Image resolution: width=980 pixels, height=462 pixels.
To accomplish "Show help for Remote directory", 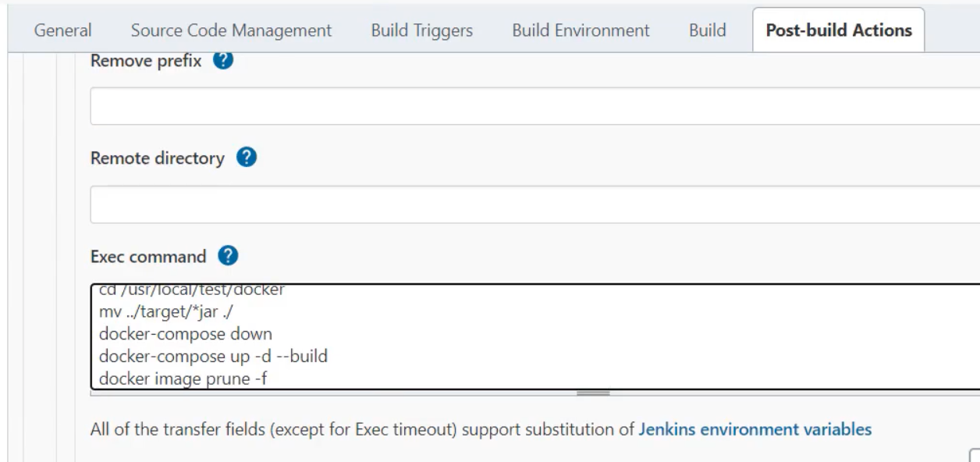I will pos(247,158).
